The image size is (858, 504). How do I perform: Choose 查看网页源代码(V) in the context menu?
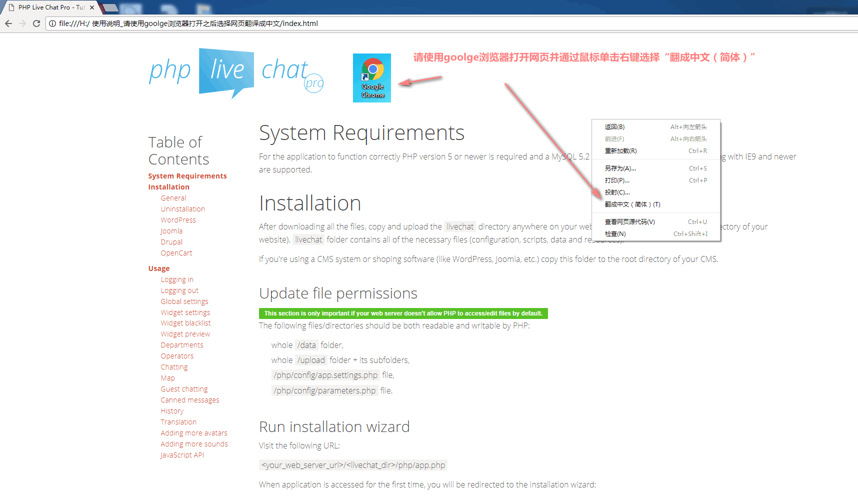coord(656,222)
